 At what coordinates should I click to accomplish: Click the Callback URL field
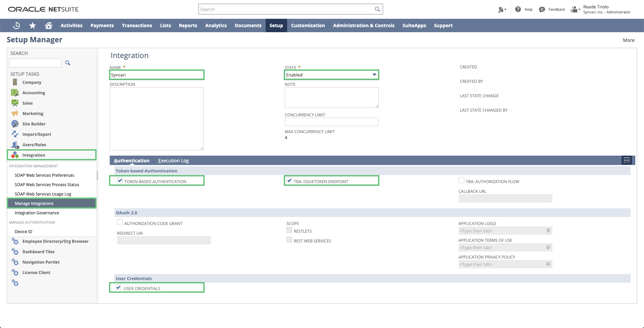point(505,198)
